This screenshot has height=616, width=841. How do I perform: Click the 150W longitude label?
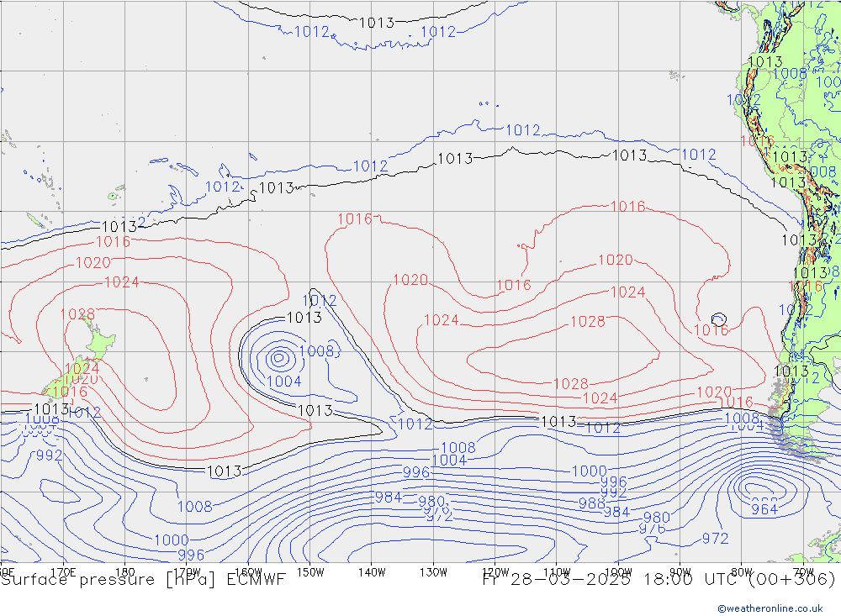coord(310,572)
